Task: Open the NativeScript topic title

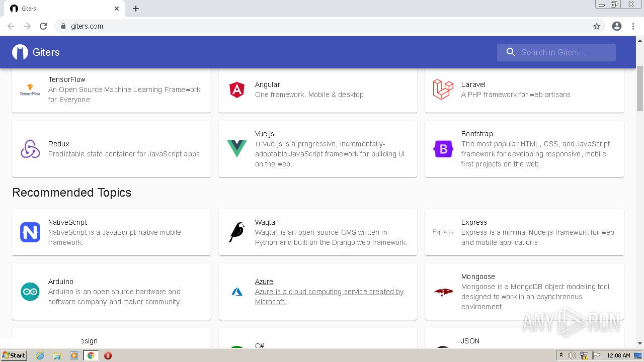Action: 68,222
